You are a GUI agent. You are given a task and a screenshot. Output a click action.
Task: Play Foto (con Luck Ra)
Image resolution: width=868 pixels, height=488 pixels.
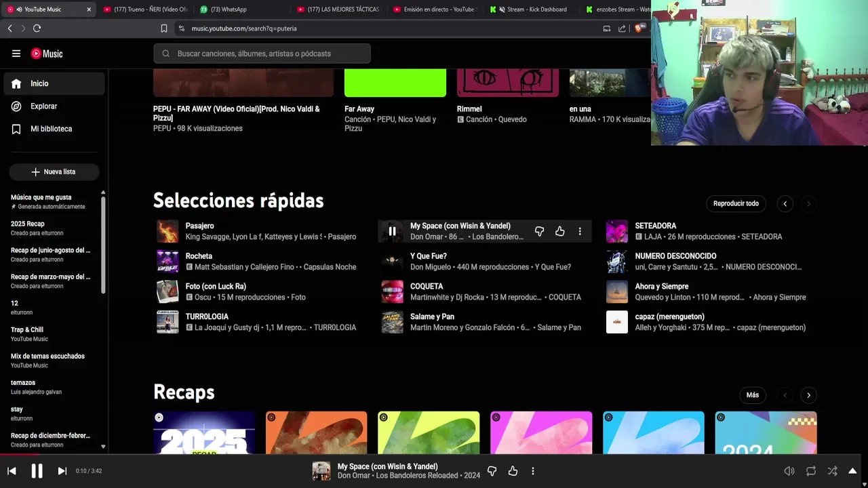pyautogui.click(x=167, y=291)
